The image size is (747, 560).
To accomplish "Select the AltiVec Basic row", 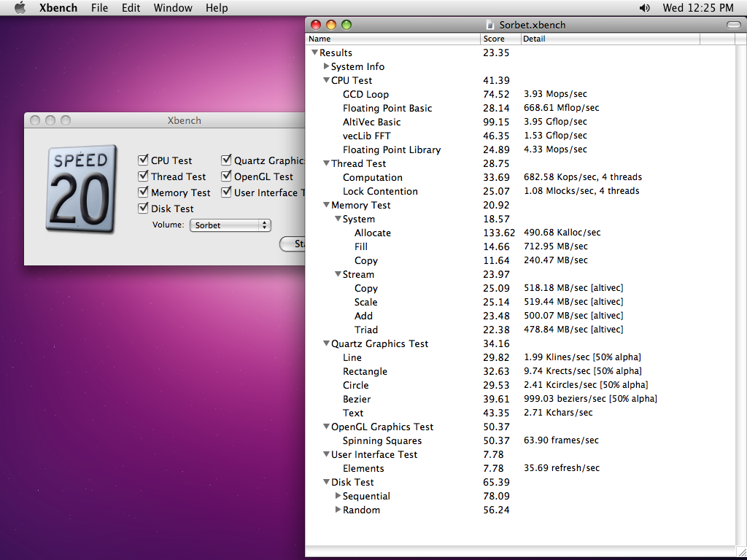I will tap(520, 122).
